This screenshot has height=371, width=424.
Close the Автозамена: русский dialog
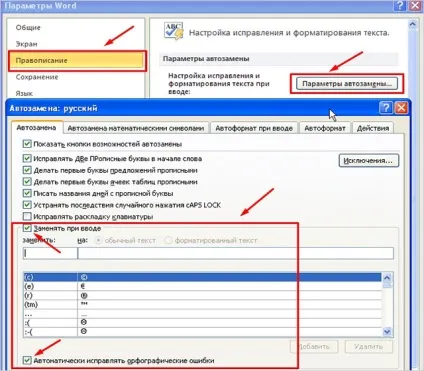401,108
